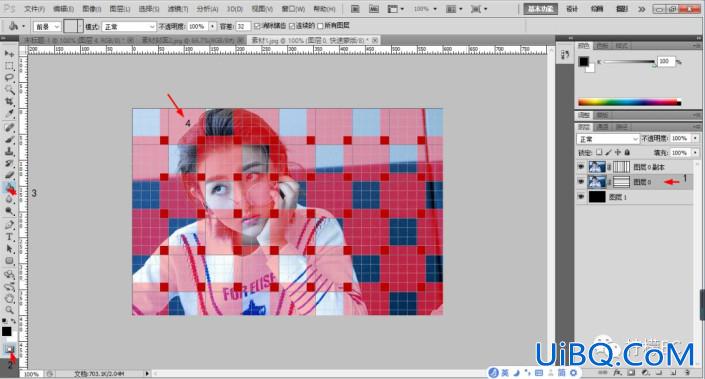The width and height of the screenshot is (705, 379).
Task: Open the 图像(I) menu
Action: pyautogui.click(x=91, y=9)
